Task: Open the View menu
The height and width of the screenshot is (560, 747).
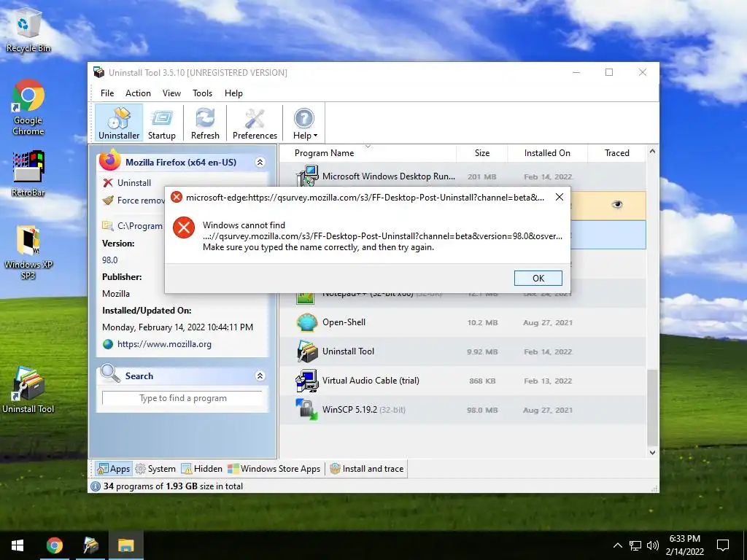Action: [x=171, y=93]
